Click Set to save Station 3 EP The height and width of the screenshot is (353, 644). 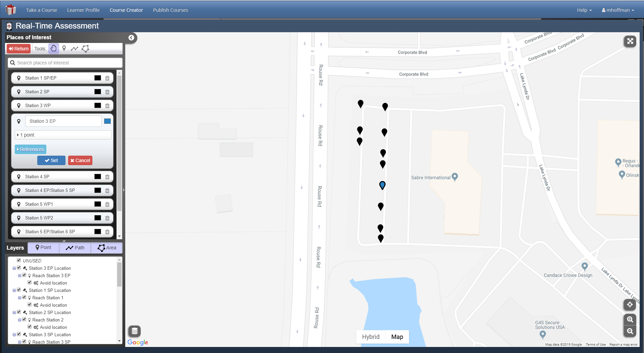[51, 160]
